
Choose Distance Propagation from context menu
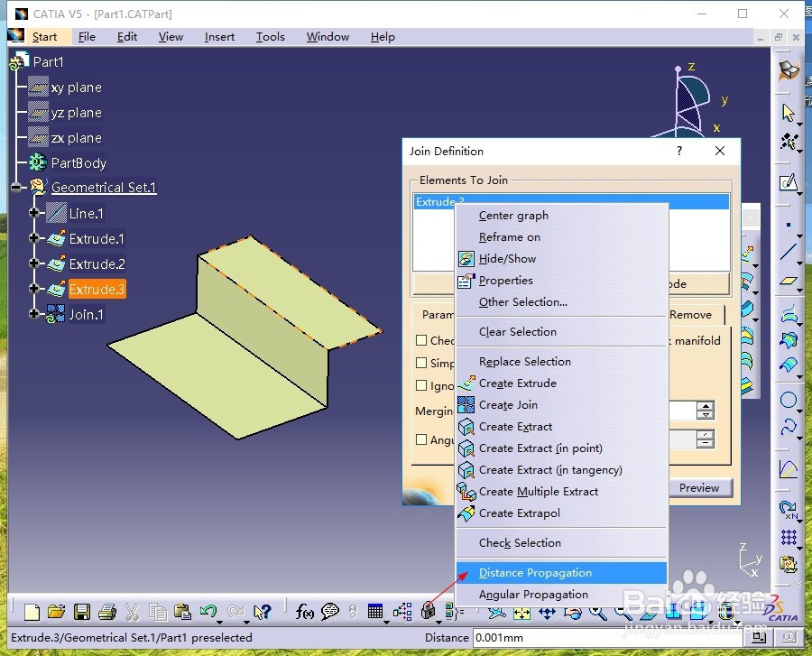(x=561, y=573)
